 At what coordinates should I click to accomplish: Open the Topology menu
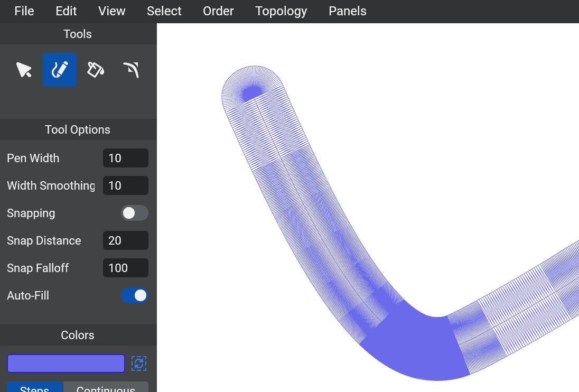[281, 11]
